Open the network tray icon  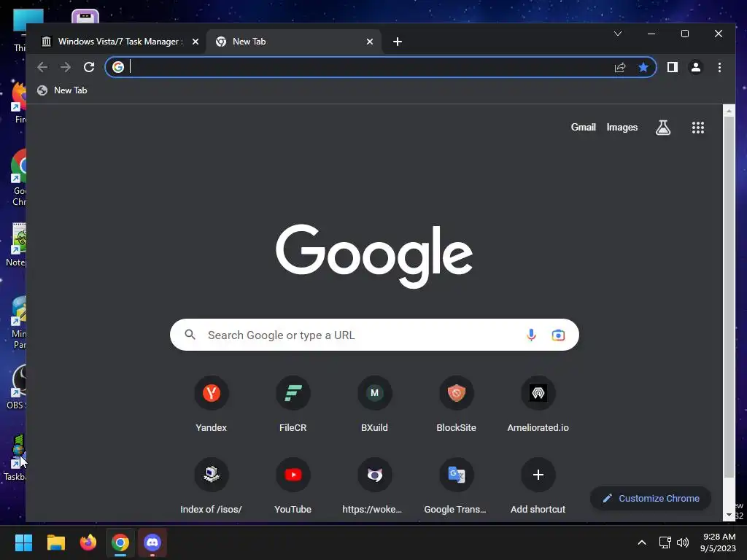pos(665,542)
